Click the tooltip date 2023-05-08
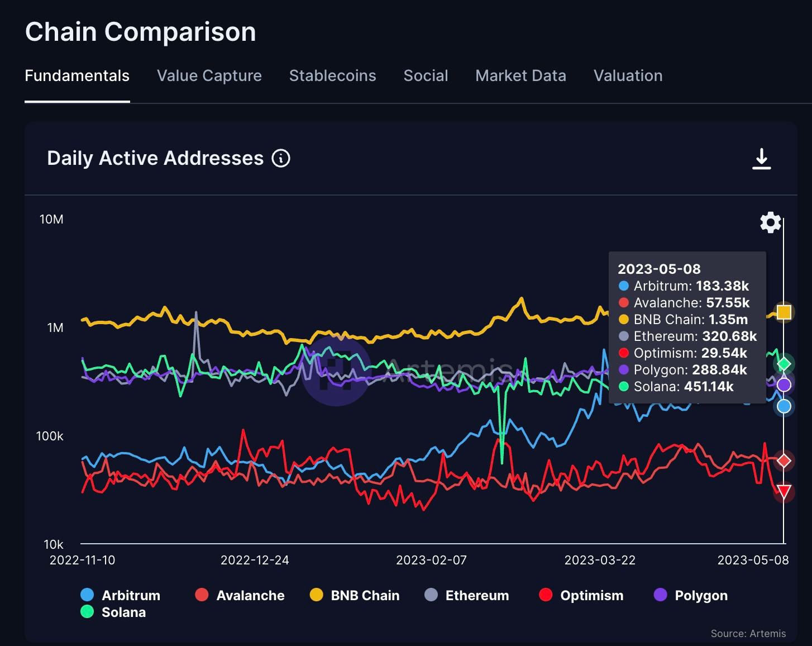Screen dimensions: 812x646 pyautogui.click(x=659, y=269)
